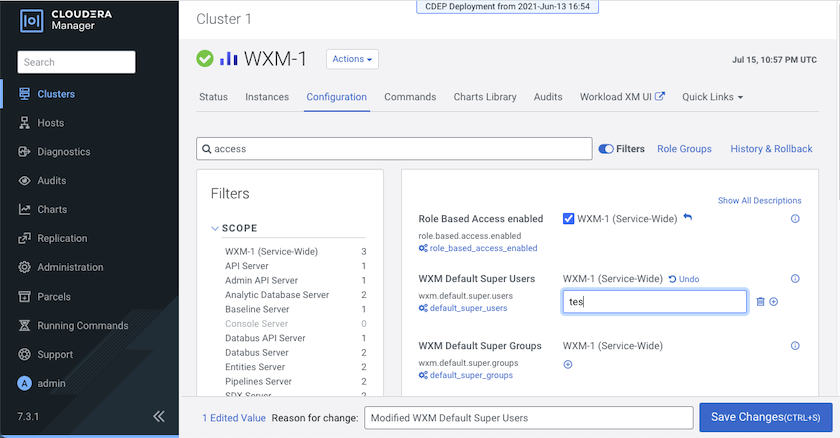
Task: Toggle the Filters switch off
Action: [x=606, y=149]
